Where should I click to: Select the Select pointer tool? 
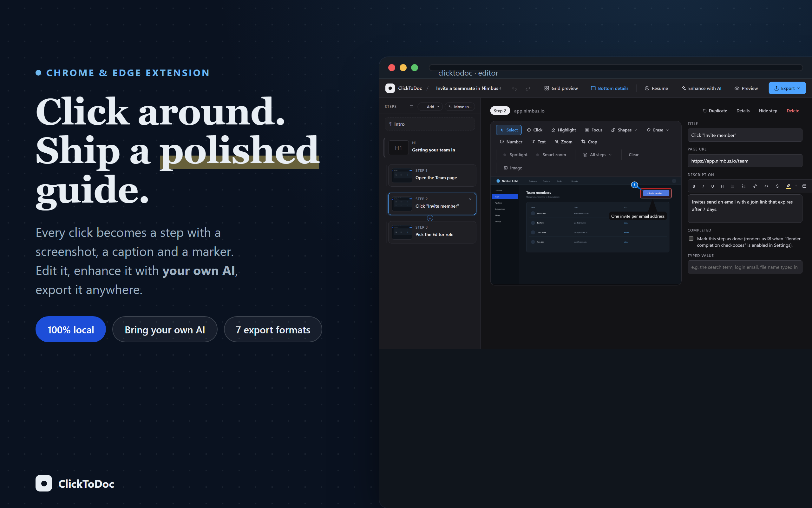[509, 130]
